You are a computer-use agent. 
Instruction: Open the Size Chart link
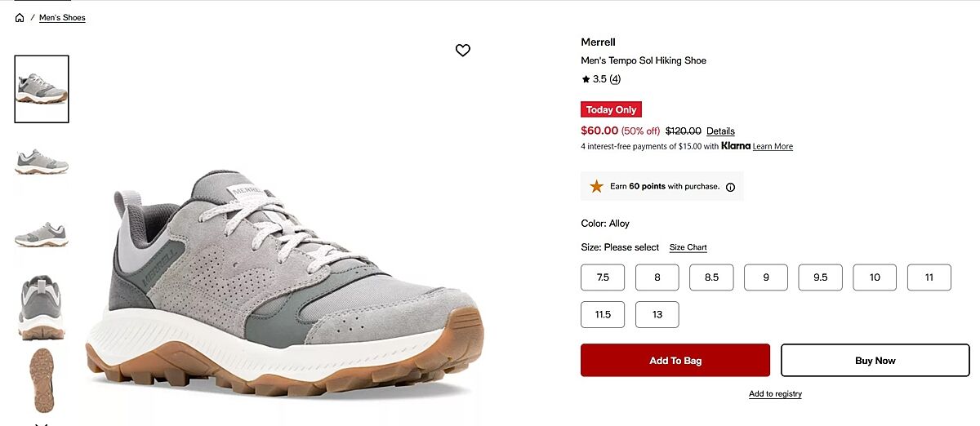coord(688,247)
